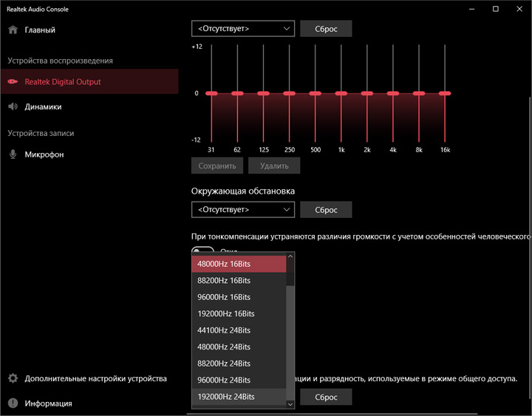Click the format list scroll-down arrow
532x416 pixels.
click(290, 403)
